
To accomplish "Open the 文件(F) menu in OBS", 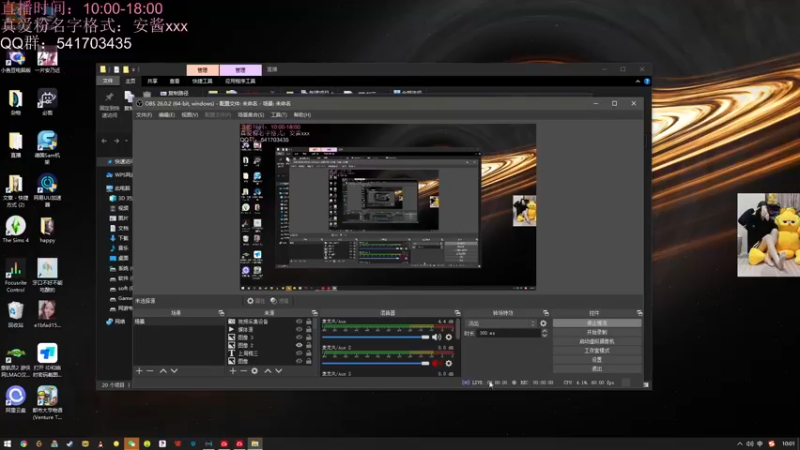I will point(144,115).
